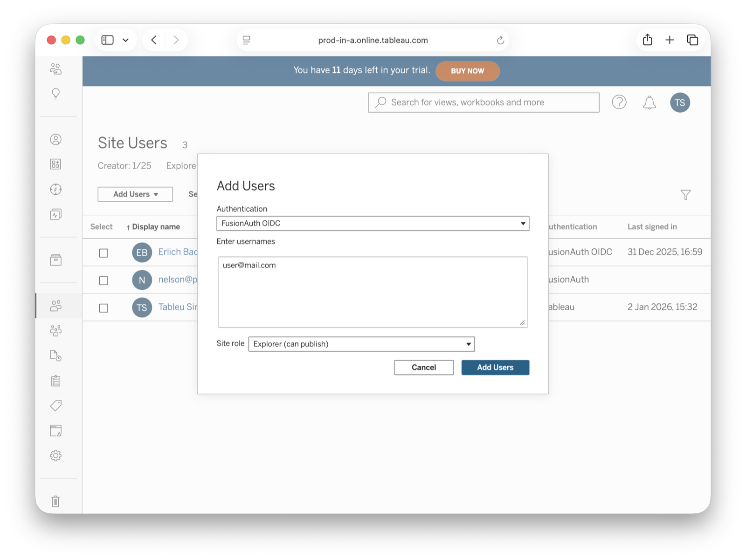Image resolution: width=746 pixels, height=560 pixels.
Task: Click inside the Enter usernames text area
Action: click(372, 291)
